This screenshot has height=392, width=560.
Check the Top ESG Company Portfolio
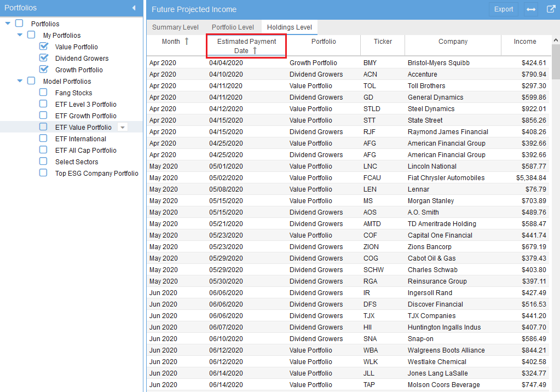pos(43,172)
